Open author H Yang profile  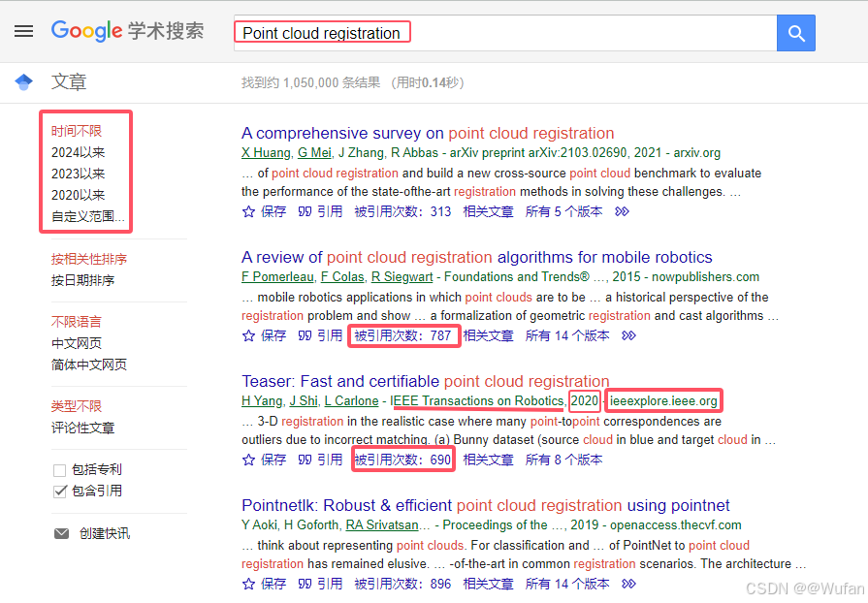[262, 400]
